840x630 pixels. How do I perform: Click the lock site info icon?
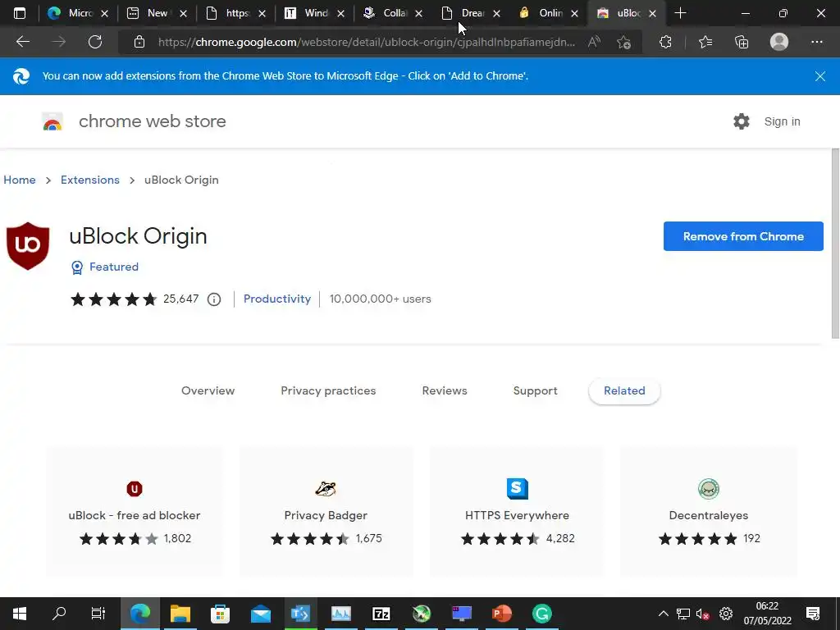139,42
